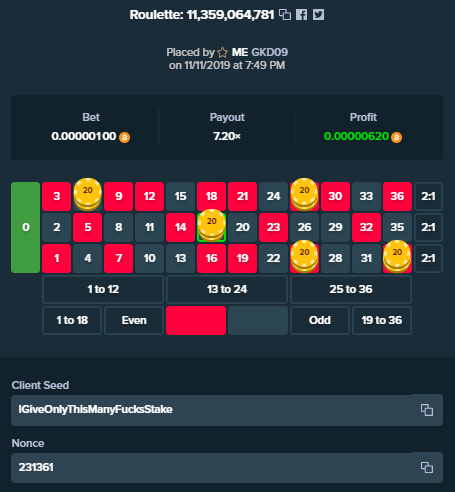Select the 19 to 36 bet
The height and width of the screenshot is (492, 455).
[x=382, y=320]
